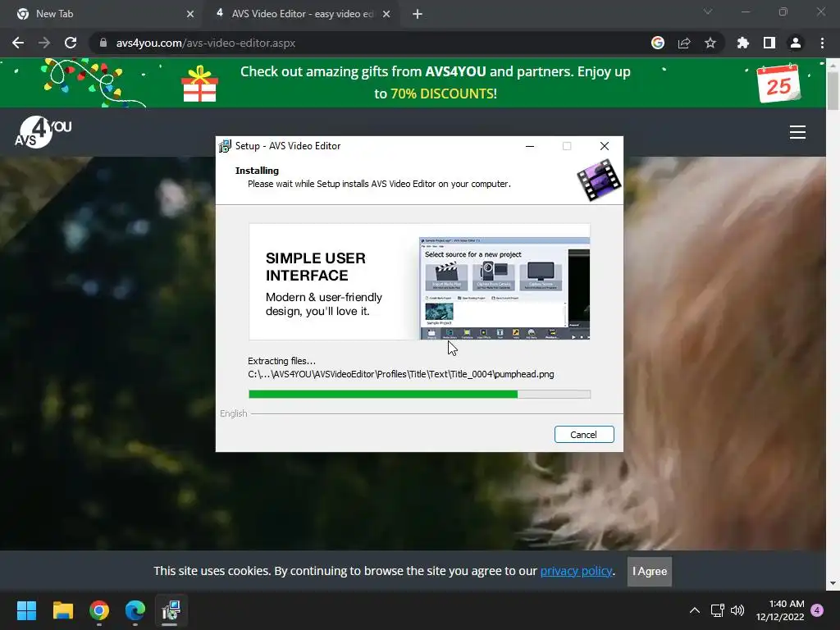Minimize the Setup dialog
This screenshot has width=840, height=630.
coord(530,146)
